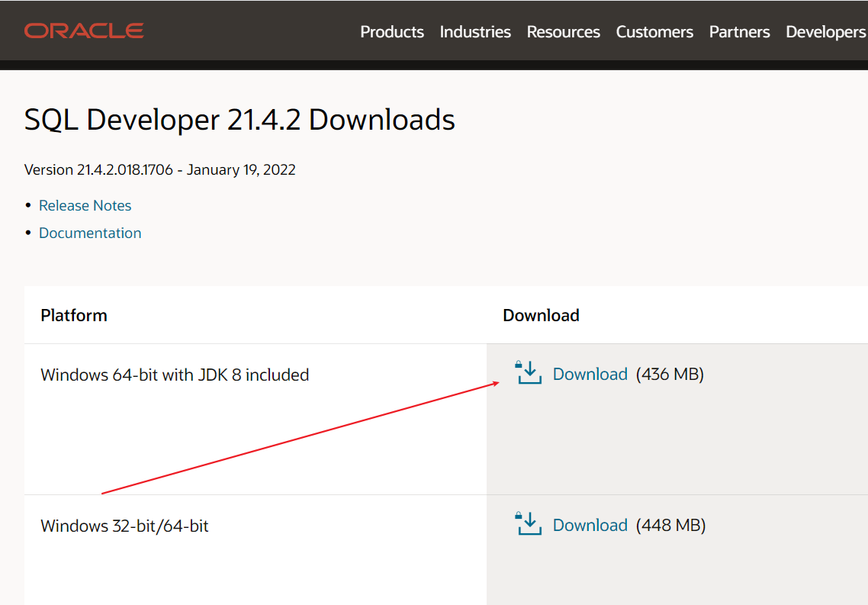Open the Developers menu
The image size is (868, 605).
826,32
